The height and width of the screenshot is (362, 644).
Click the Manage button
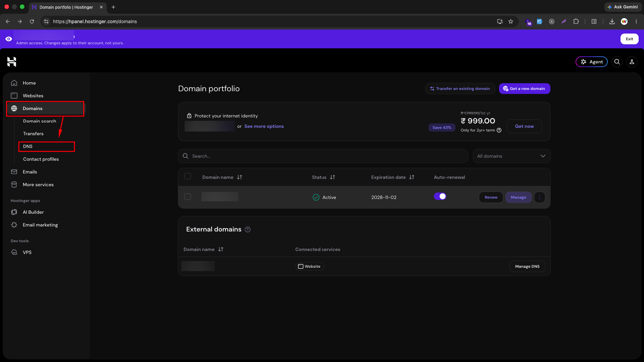click(x=518, y=197)
